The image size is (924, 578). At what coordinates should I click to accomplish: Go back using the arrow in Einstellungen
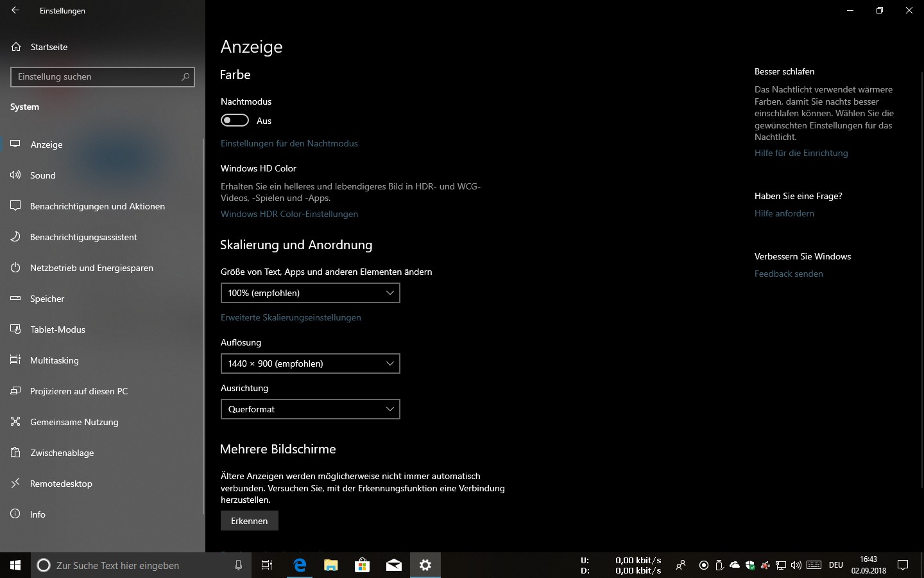(15, 10)
